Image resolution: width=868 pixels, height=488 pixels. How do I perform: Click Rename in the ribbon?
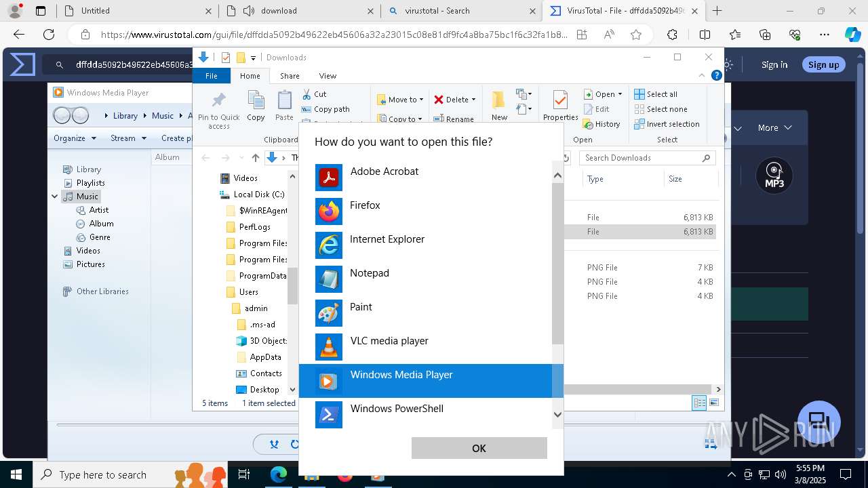454,119
